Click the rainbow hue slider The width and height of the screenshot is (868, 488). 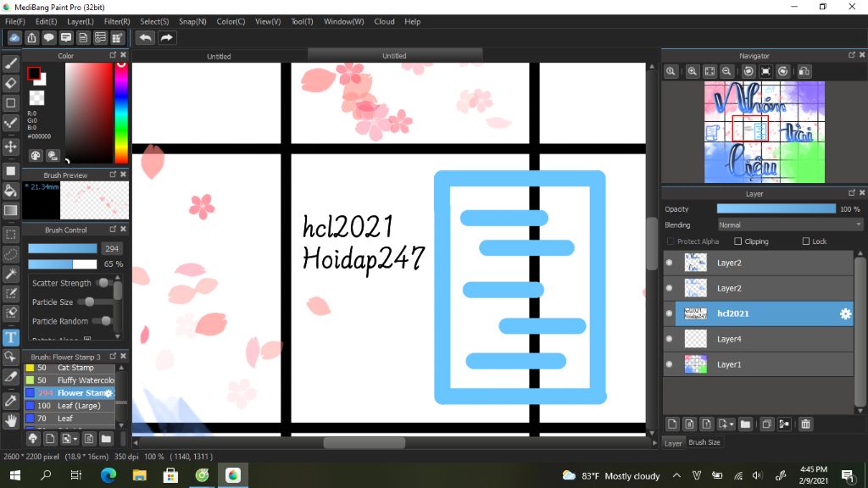coord(121,112)
